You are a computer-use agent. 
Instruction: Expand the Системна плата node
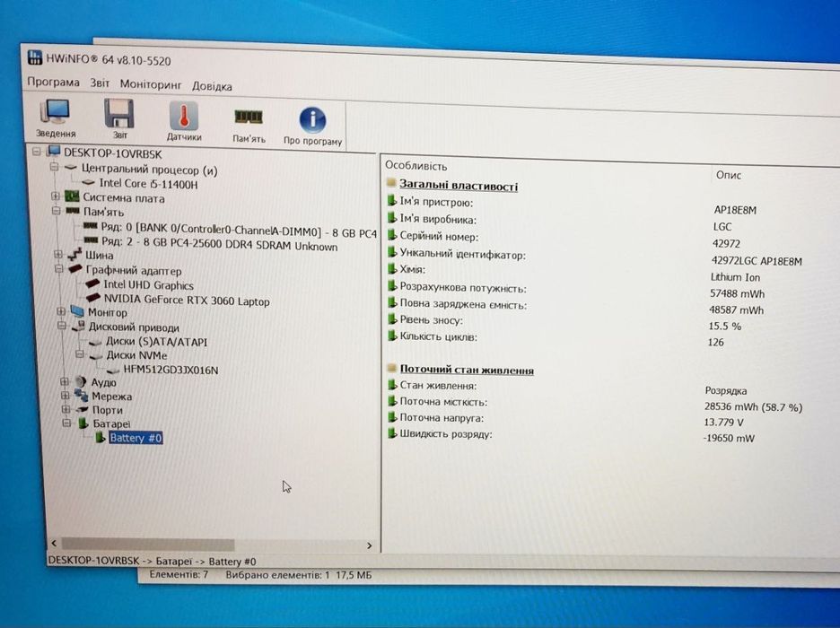point(55,196)
